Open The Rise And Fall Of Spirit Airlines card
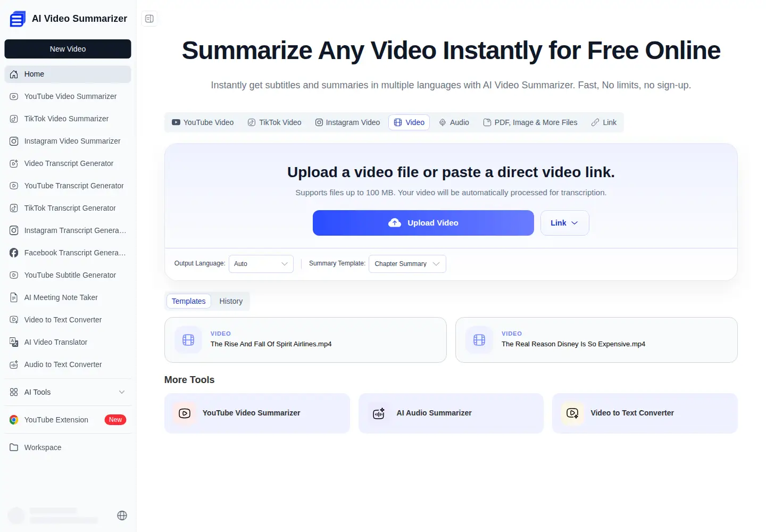This screenshot has width=766, height=532. 305,340
